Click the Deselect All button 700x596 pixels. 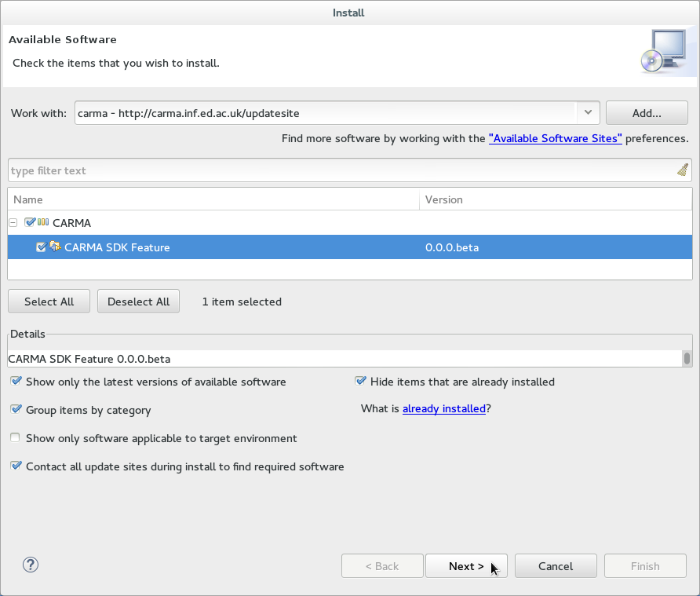pos(138,302)
